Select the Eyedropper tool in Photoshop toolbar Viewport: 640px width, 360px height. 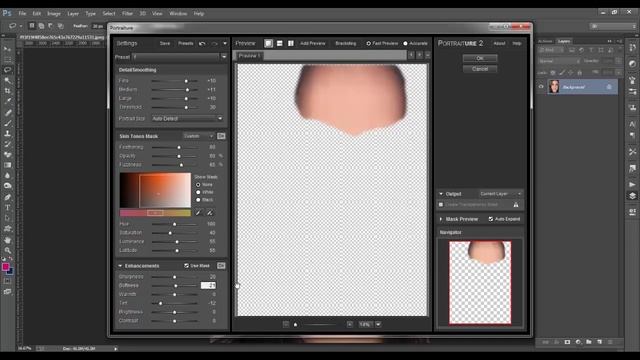[7, 101]
